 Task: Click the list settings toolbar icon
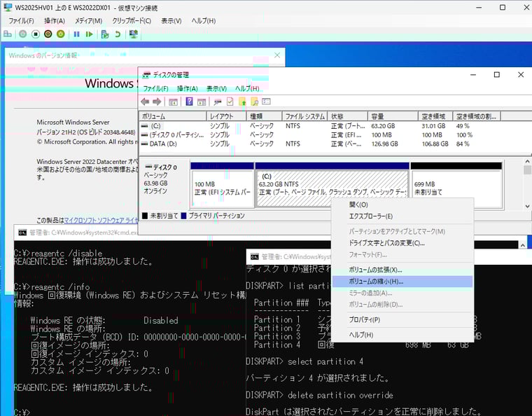coord(266,102)
